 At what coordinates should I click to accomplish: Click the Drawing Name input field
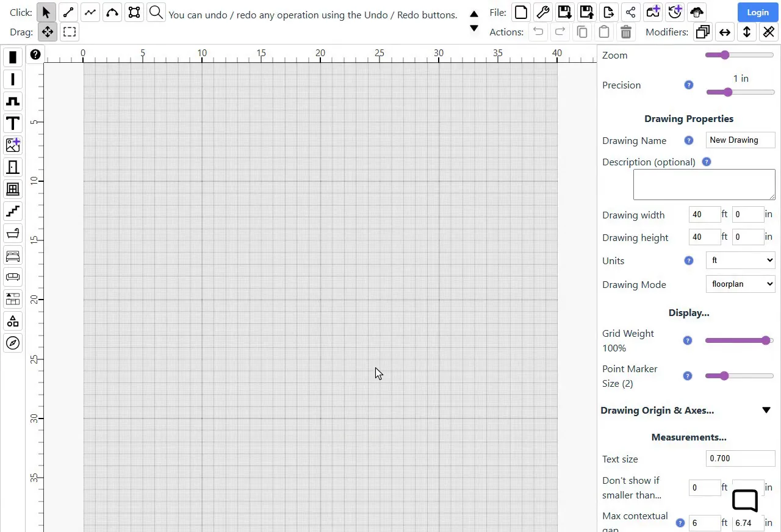[740, 140]
